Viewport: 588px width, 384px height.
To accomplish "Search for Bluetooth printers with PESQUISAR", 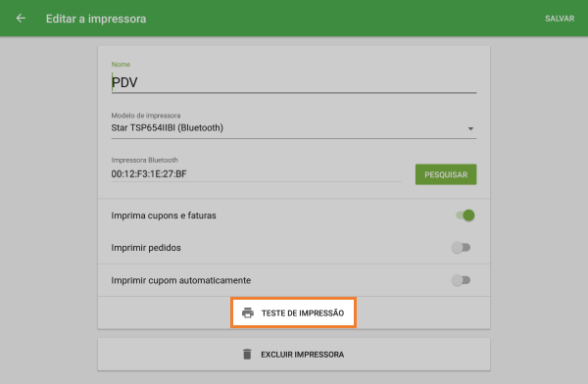I will pos(446,174).
